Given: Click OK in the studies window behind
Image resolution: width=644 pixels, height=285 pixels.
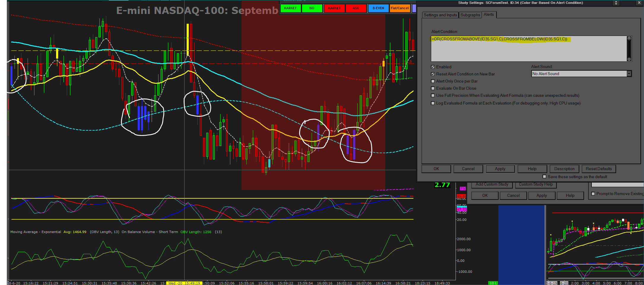Looking at the screenshot, I should [485, 196].
